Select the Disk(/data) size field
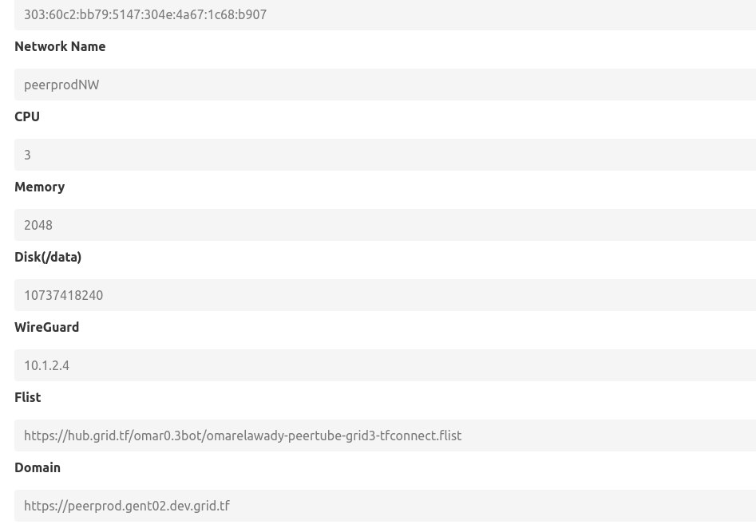756x532 pixels. click(x=386, y=294)
